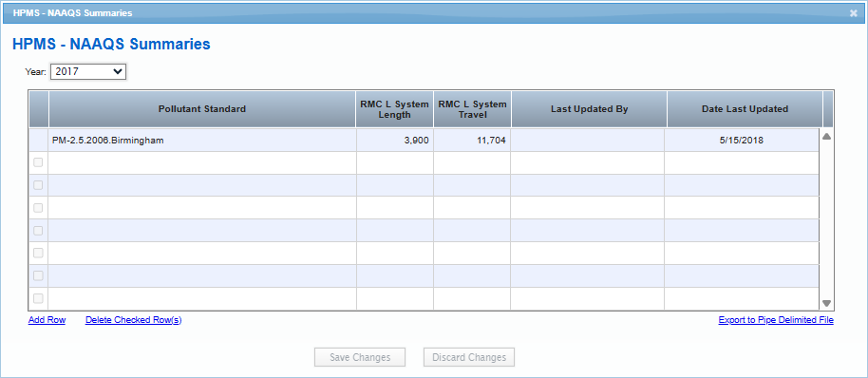Click the Save Changes button
This screenshot has height=378, width=868.
click(360, 357)
